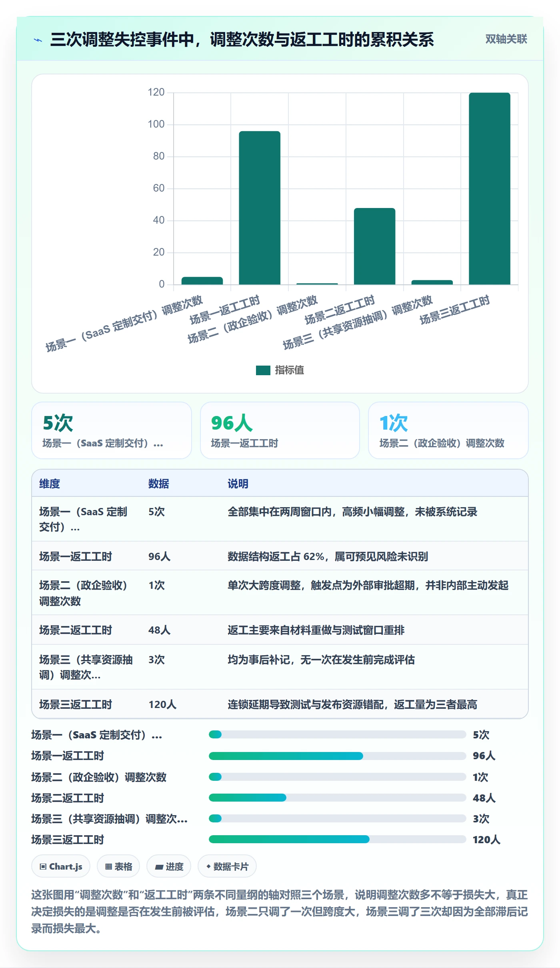Click description 返工主要来自材料重做与测试窗口重排

pyautogui.click(x=316, y=630)
